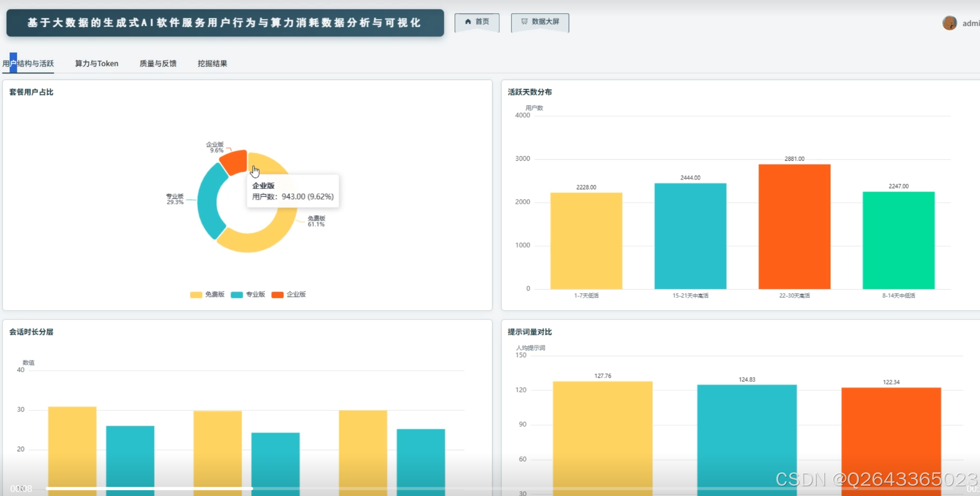
Task: Click the 专业版 29.3% pie label
Action: click(x=175, y=199)
